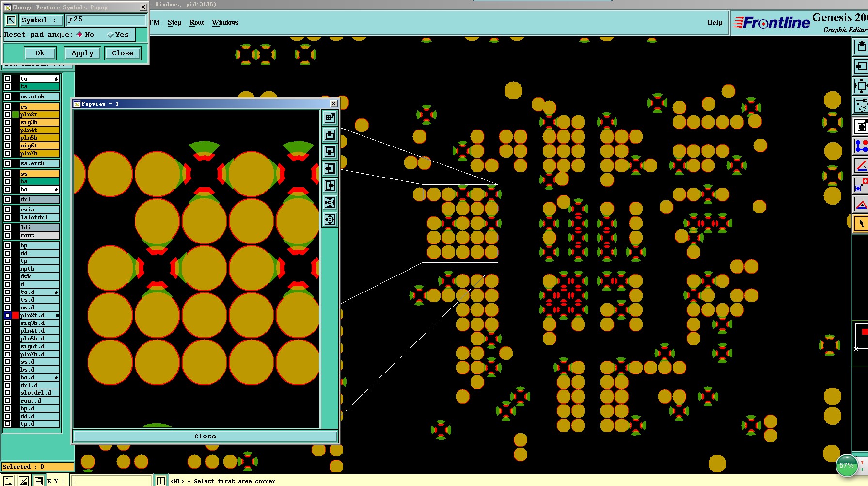This screenshot has width=868, height=486.
Task: Toggle visibility checkbox for layer drl
Action: pyautogui.click(x=8, y=199)
